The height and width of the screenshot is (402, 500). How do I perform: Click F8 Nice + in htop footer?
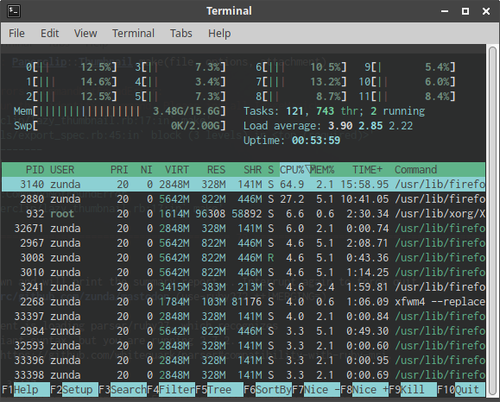pyautogui.click(x=364, y=389)
